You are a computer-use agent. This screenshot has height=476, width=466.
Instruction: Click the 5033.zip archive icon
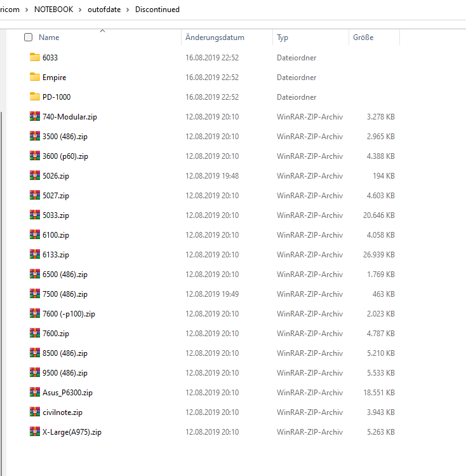tap(35, 215)
